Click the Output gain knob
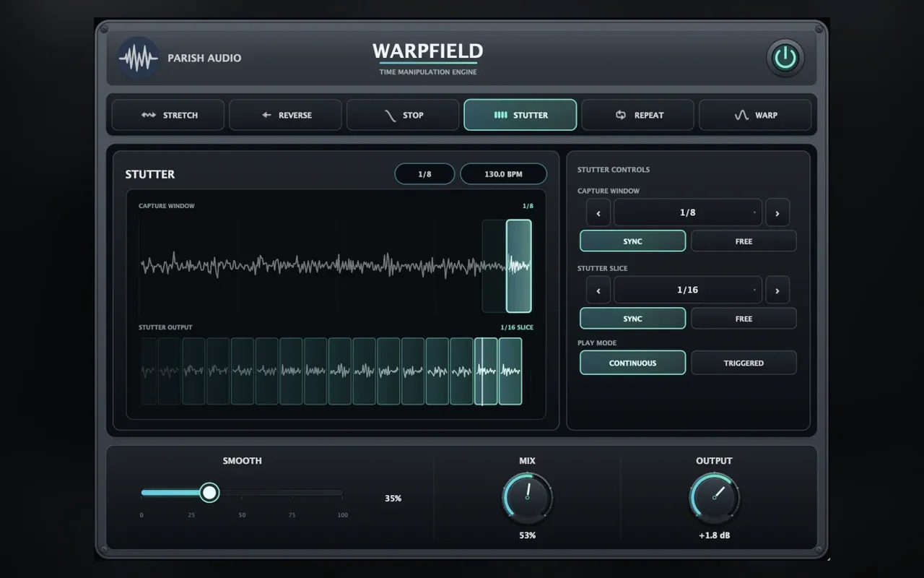Viewport: 924px width, 578px height. coord(715,498)
